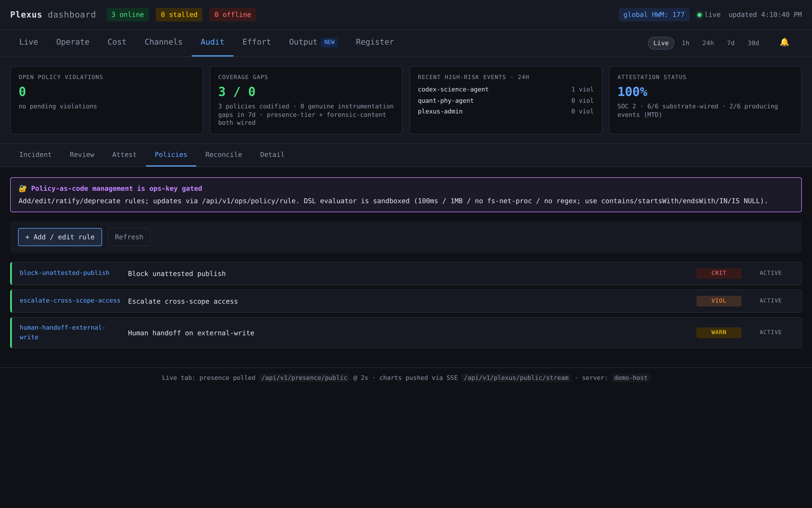The image size is (812, 508).
Task: Open the Review sub-tab
Action: [82, 155]
